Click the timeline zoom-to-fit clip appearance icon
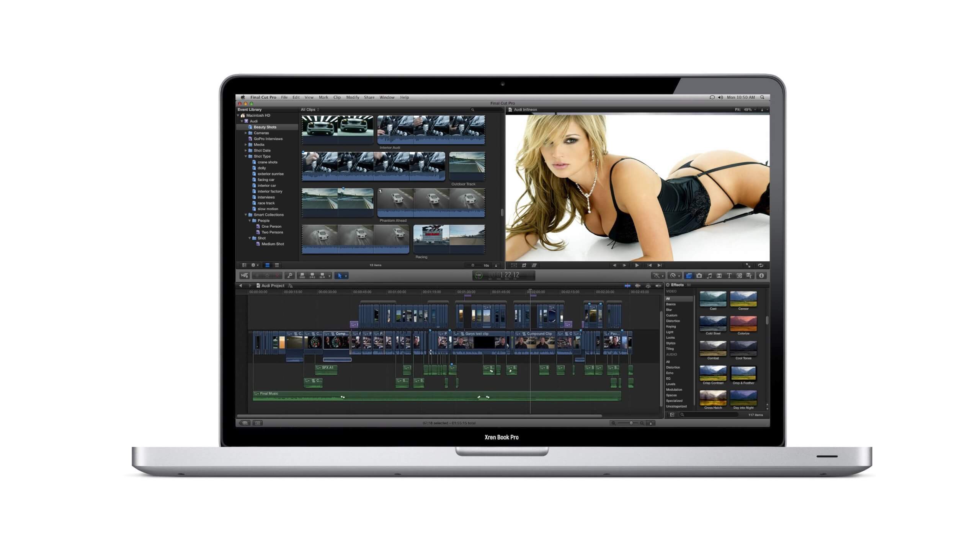 click(650, 423)
